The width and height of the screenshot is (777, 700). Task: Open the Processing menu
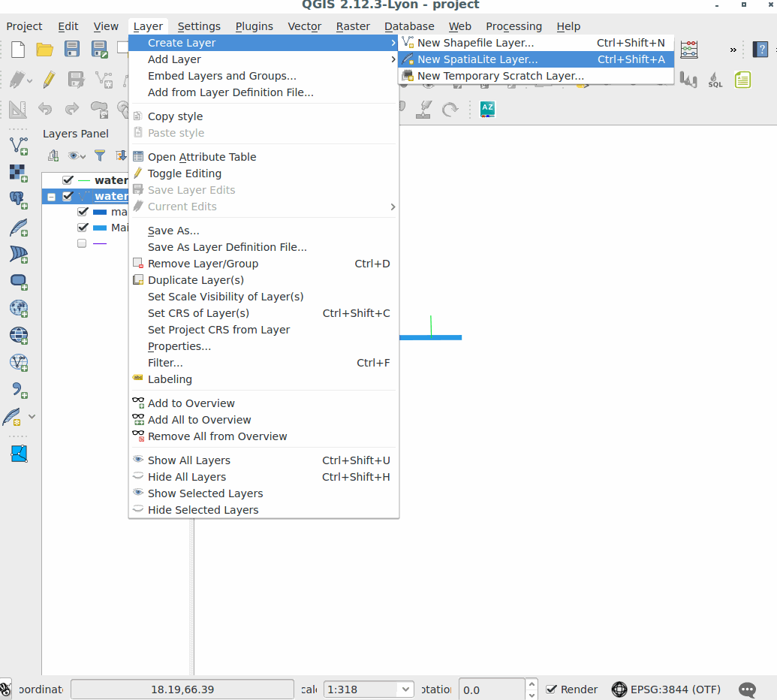(x=513, y=26)
